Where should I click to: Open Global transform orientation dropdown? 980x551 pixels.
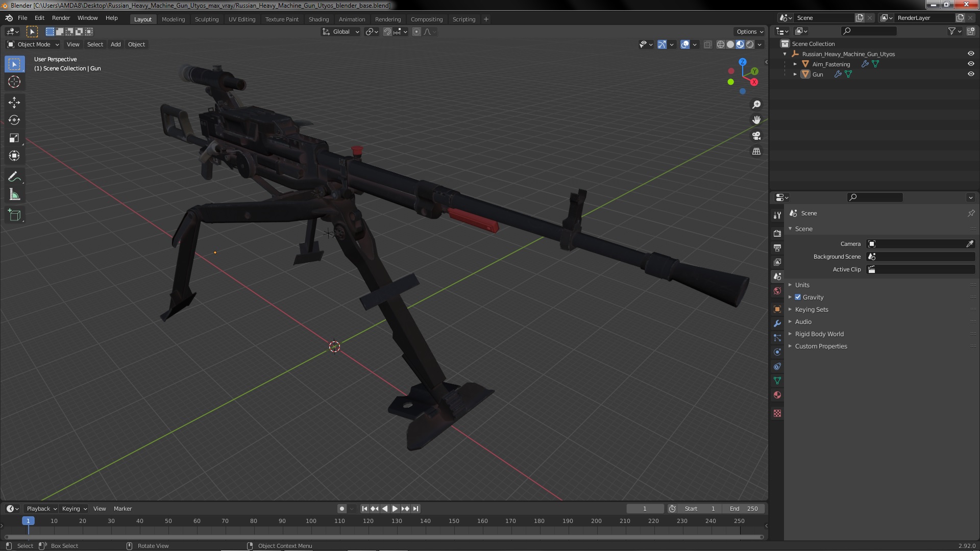tap(340, 32)
